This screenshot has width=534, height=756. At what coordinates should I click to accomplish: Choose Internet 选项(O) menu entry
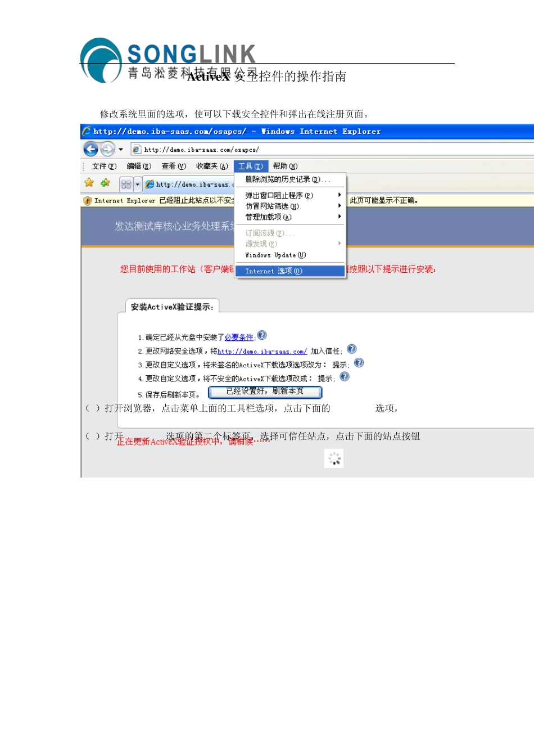[x=289, y=271]
